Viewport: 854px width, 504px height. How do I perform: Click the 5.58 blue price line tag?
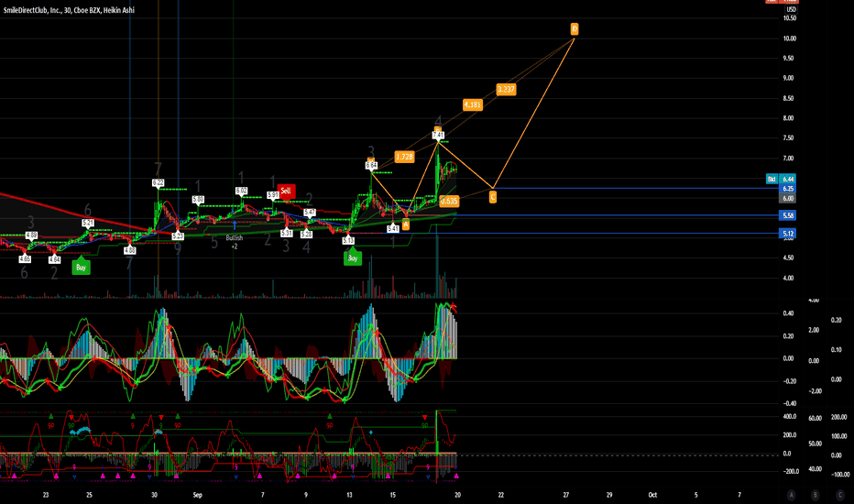tap(787, 215)
